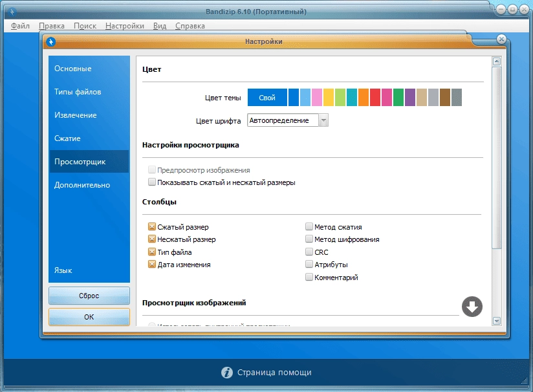Click the Bandizip app icon in the main title bar
Image resolution: width=533 pixels, height=392 pixels.
pyautogui.click(x=12, y=12)
